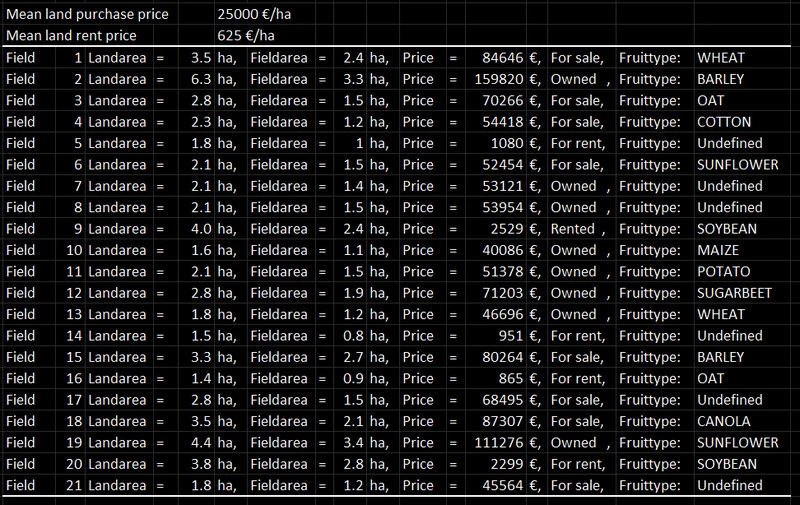Select field number 21 cell
Screen dimensions: 800x505
point(70,485)
